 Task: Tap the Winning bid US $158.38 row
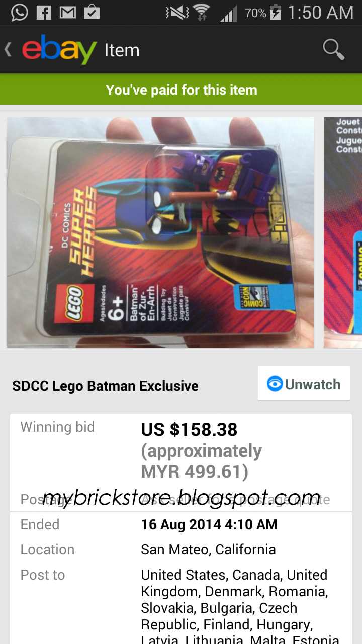(181, 451)
